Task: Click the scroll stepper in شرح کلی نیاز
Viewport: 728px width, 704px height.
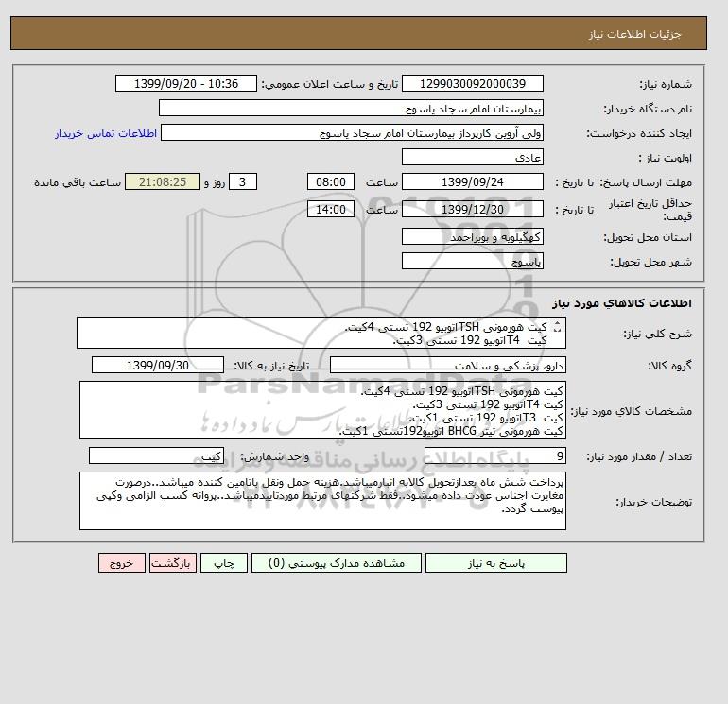Action: point(558,327)
